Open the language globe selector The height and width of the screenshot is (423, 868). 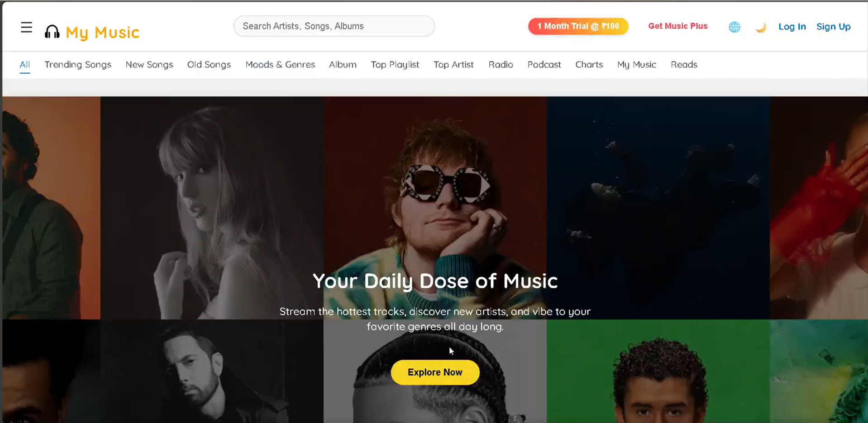(x=734, y=27)
